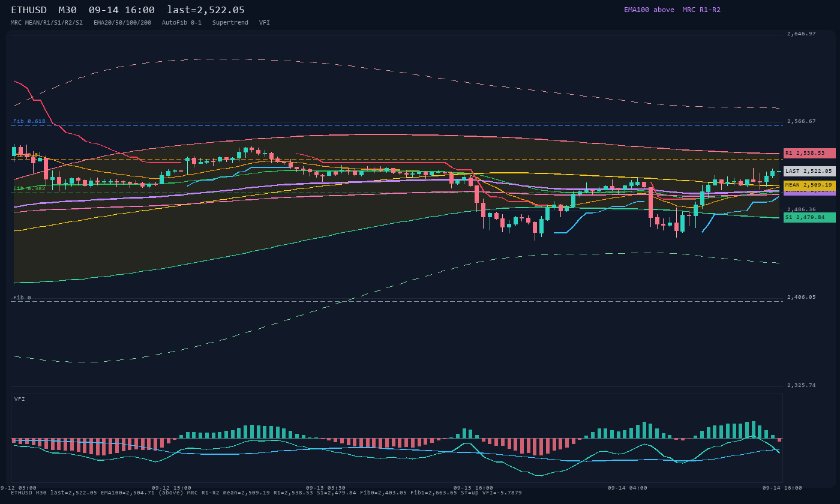The width and height of the screenshot is (840, 504).
Task: Click the 2,486.36 price axis label
Action: (x=802, y=209)
